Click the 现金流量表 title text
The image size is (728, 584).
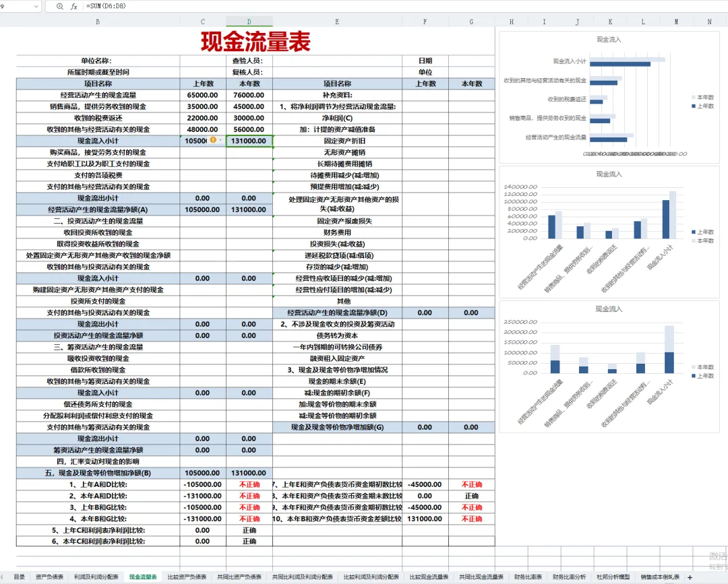[256, 41]
